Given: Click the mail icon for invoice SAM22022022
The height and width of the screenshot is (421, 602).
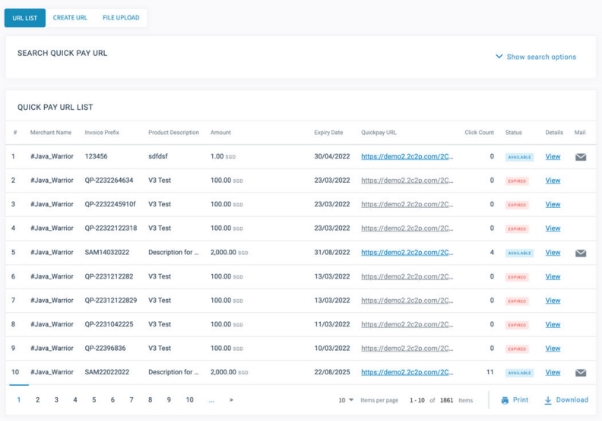Looking at the screenshot, I should (580, 372).
